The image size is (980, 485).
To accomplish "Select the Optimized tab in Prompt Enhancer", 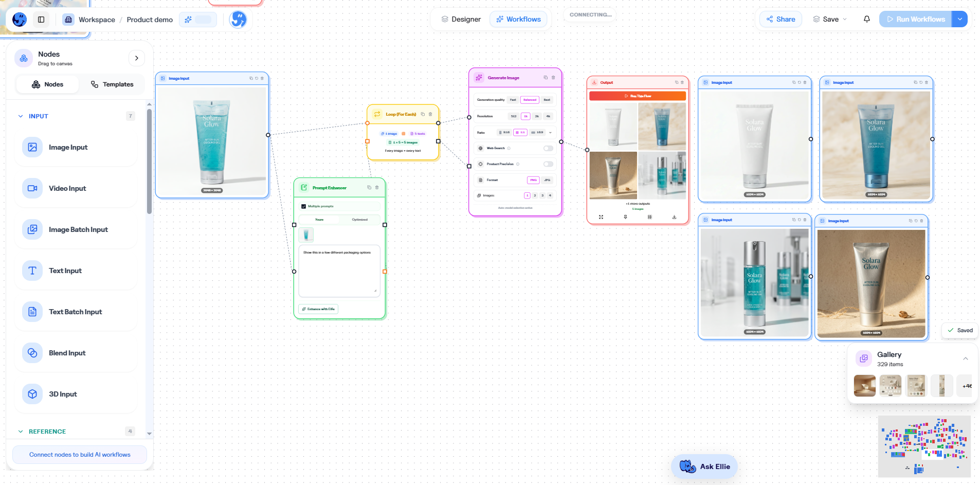I will (360, 220).
